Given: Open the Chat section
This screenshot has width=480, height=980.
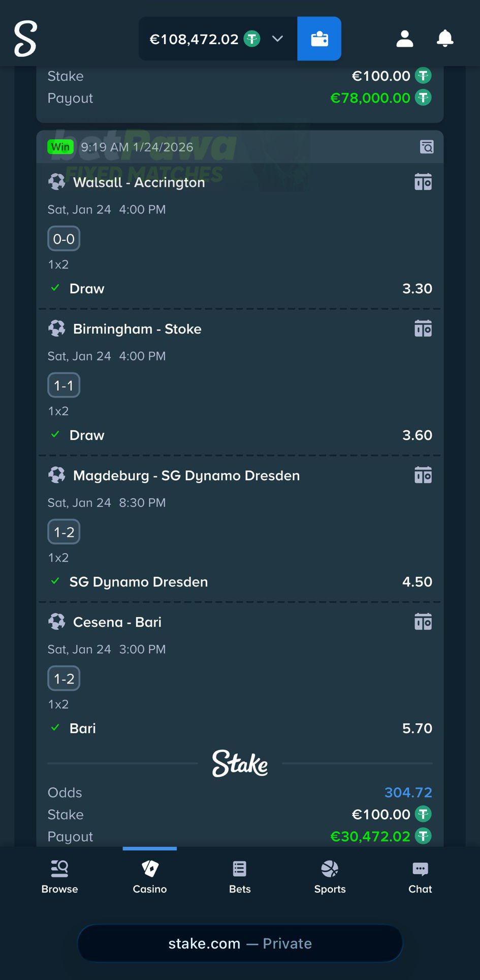Looking at the screenshot, I should [420, 877].
